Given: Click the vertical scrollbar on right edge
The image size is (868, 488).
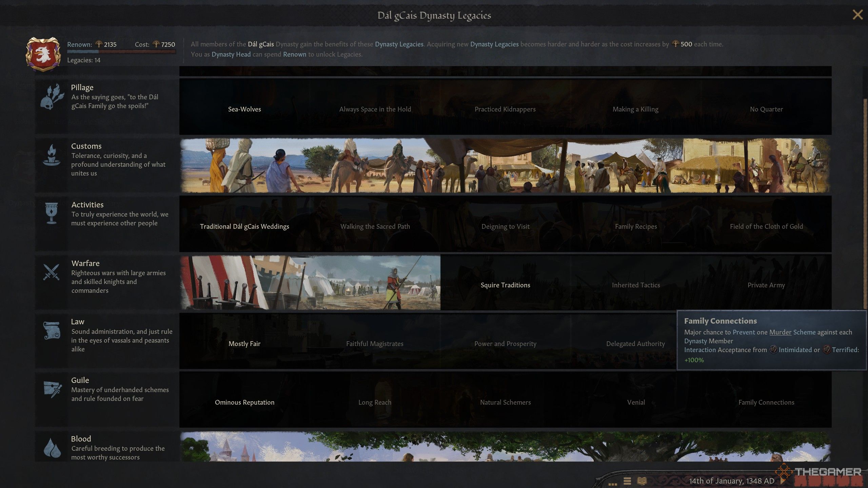Looking at the screenshot, I should point(865,203).
